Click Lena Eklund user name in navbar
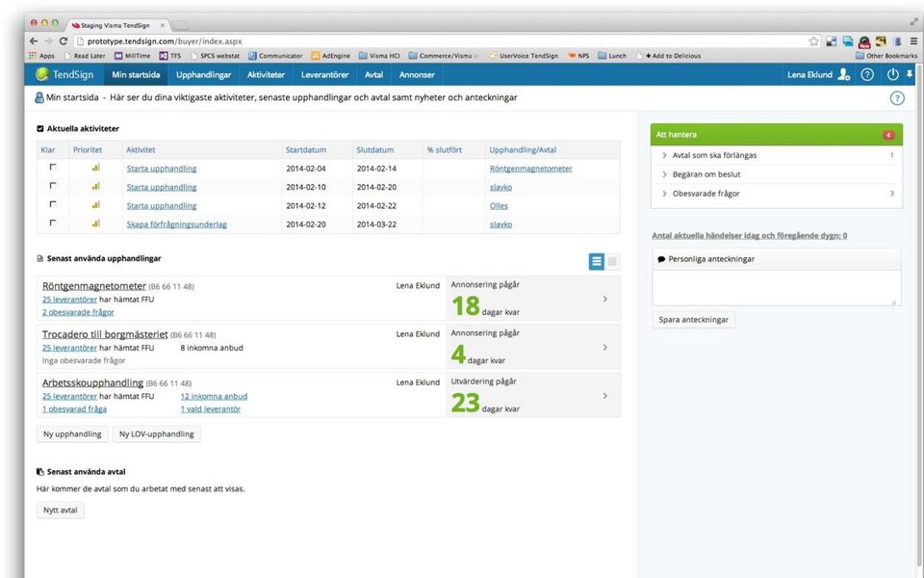The width and height of the screenshot is (924, 578). [809, 74]
